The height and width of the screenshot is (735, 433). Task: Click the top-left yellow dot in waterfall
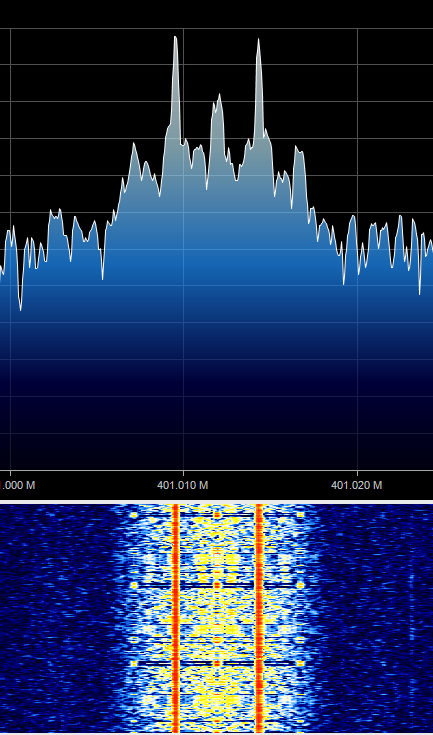tap(134, 515)
